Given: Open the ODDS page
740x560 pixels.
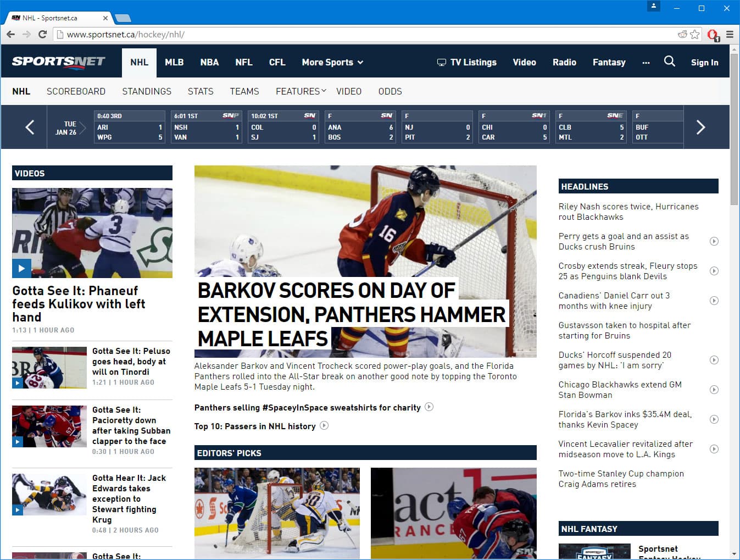Looking at the screenshot, I should tap(390, 91).
